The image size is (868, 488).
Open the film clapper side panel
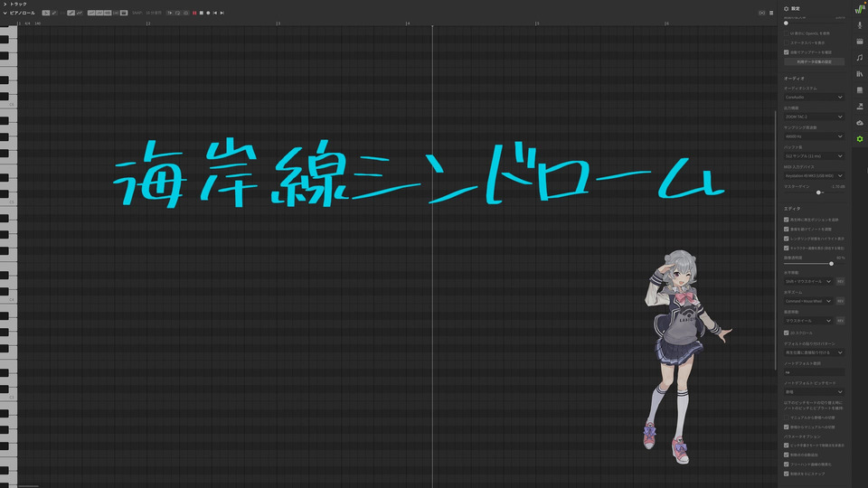[860, 42]
